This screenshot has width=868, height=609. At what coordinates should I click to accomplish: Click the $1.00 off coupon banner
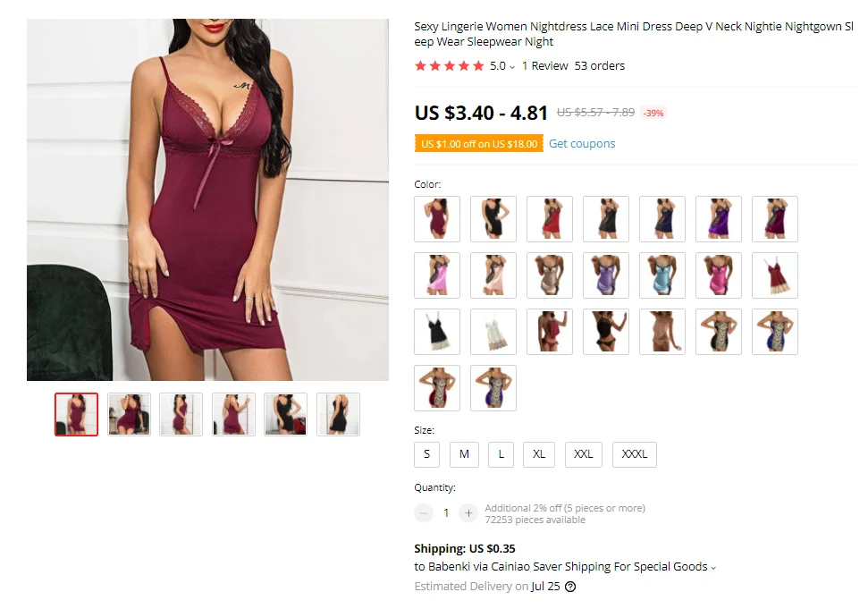pyautogui.click(x=479, y=143)
